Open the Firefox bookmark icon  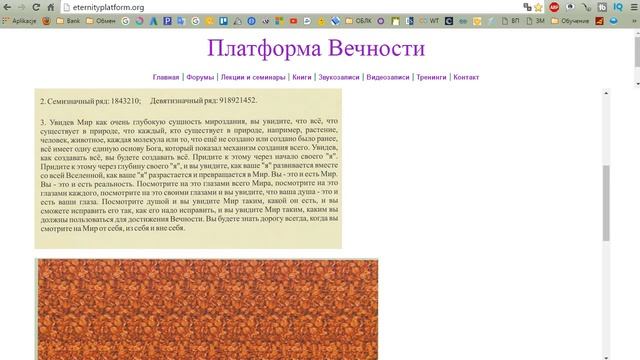(x=46, y=21)
